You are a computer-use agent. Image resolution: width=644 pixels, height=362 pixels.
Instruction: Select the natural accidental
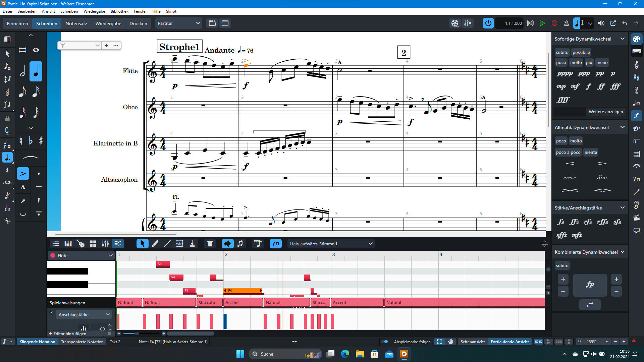(21, 140)
